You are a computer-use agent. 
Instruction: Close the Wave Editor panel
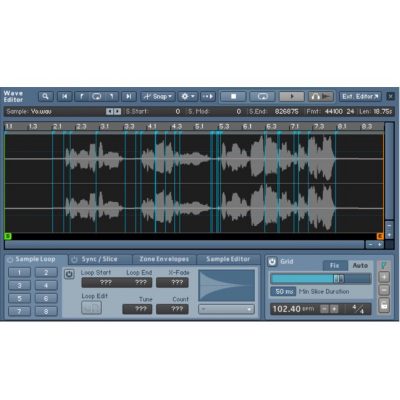tap(390, 97)
